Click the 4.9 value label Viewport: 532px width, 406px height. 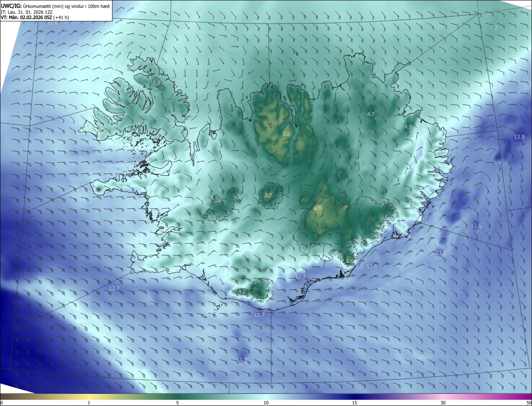[x=408, y=127]
